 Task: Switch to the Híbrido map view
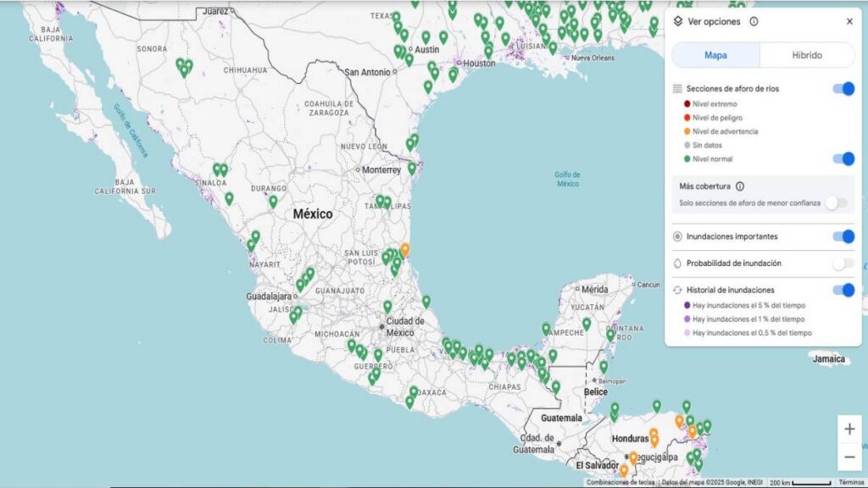coord(806,55)
